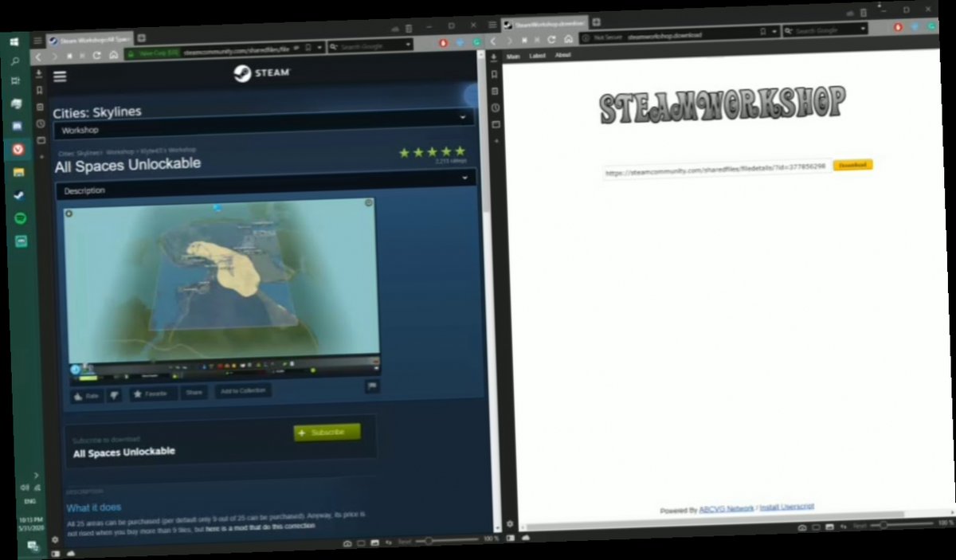Click the left window address bar
Image resolution: width=956 pixels, height=560 pixels.
[x=224, y=49]
